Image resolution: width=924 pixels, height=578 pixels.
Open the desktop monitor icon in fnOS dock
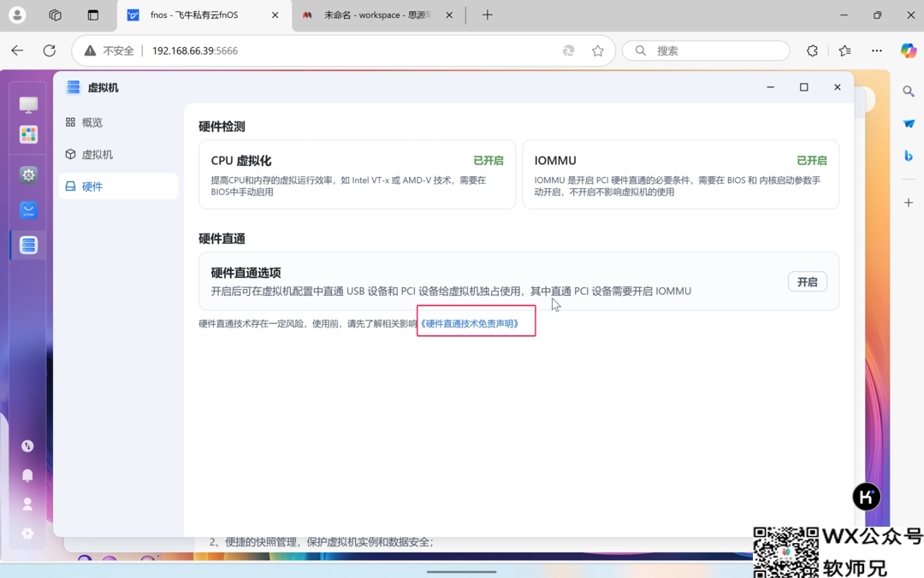tap(28, 105)
